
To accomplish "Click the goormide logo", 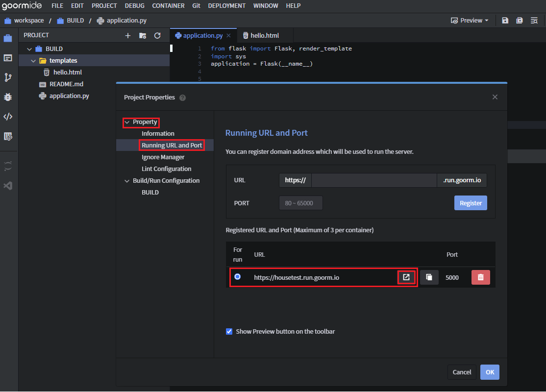I will click(x=22, y=5).
